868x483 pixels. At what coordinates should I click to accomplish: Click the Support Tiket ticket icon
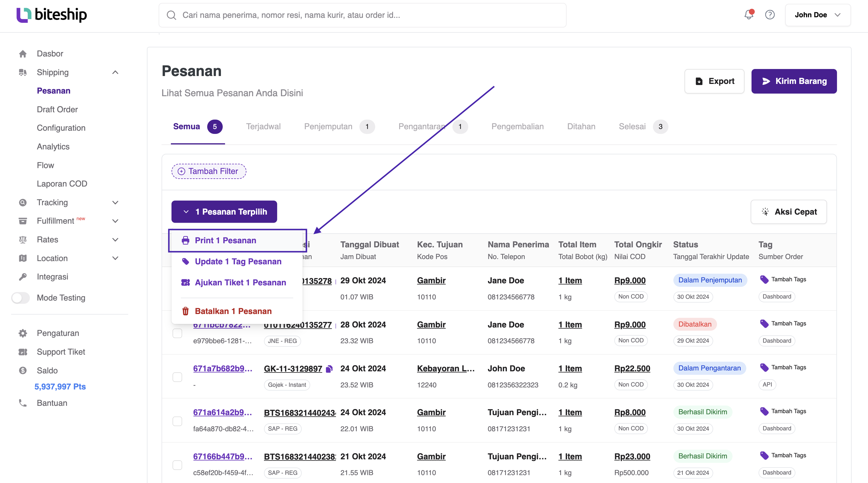click(x=23, y=352)
